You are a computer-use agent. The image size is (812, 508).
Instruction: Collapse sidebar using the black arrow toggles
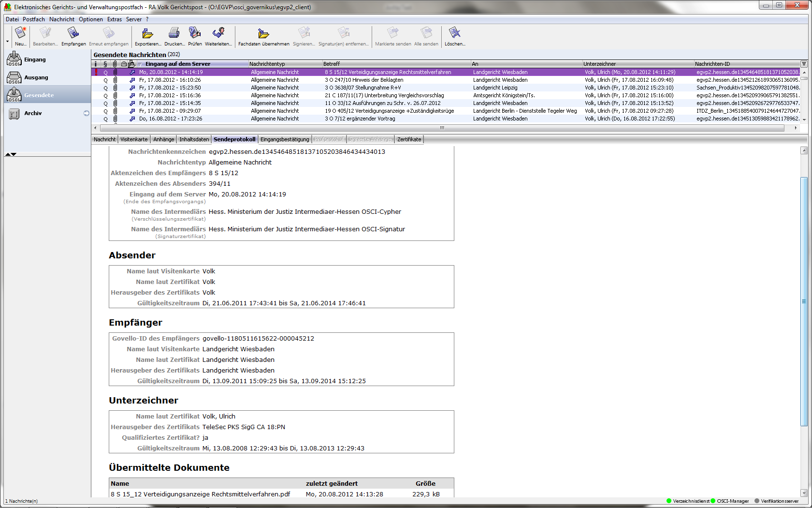(x=11, y=154)
